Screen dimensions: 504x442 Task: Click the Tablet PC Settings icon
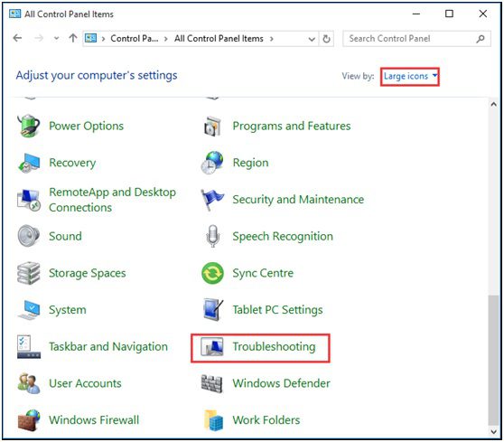point(212,310)
